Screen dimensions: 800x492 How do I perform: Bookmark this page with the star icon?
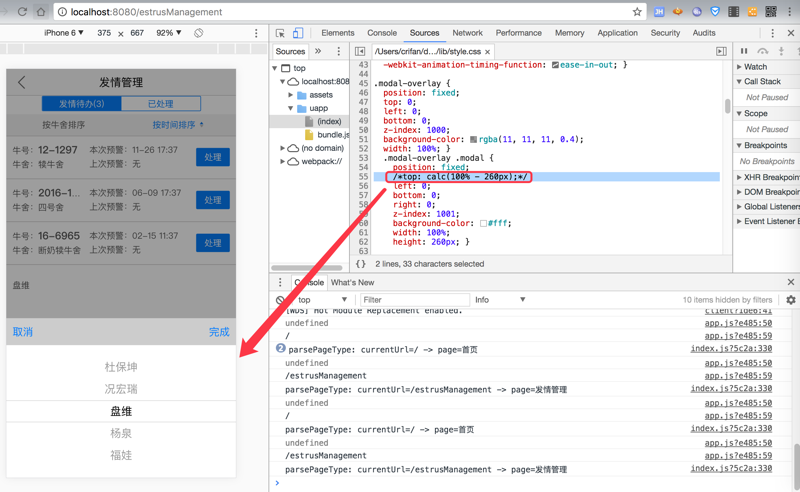coord(637,12)
